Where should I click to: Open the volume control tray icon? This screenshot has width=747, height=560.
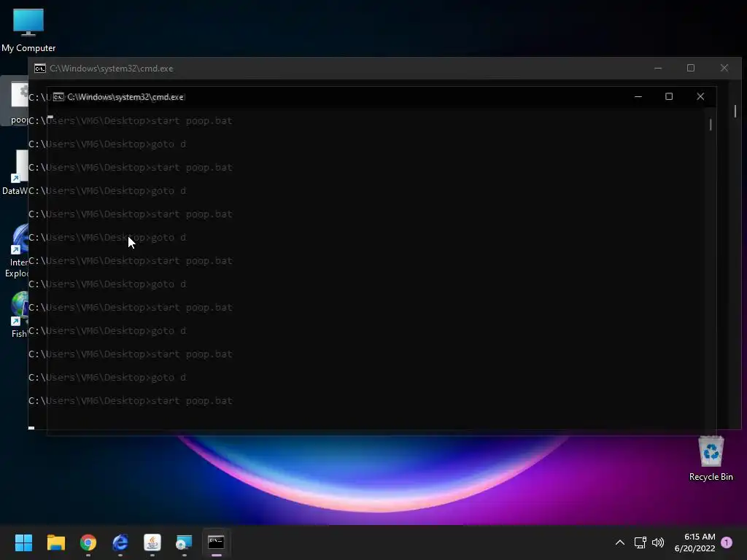[x=658, y=542]
